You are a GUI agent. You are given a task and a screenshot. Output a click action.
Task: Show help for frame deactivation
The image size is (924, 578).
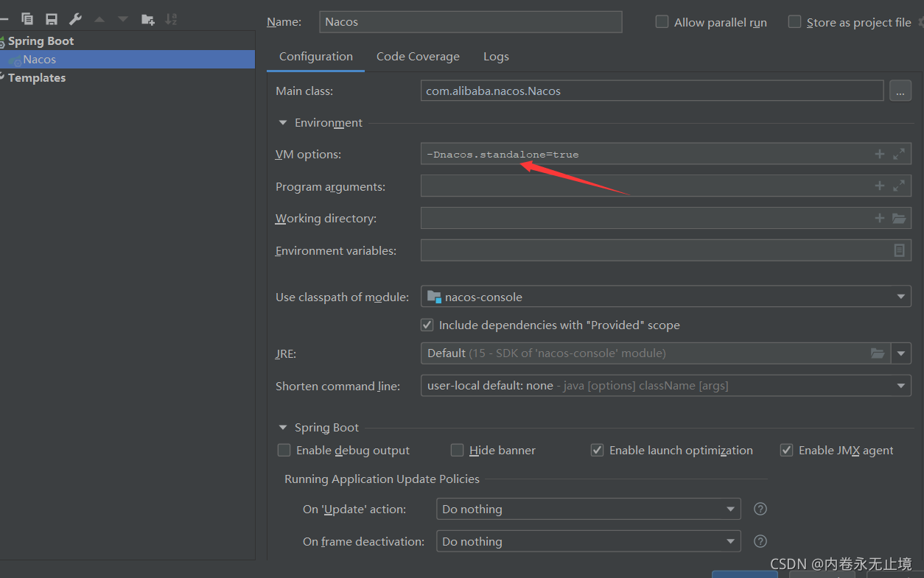[761, 541]
